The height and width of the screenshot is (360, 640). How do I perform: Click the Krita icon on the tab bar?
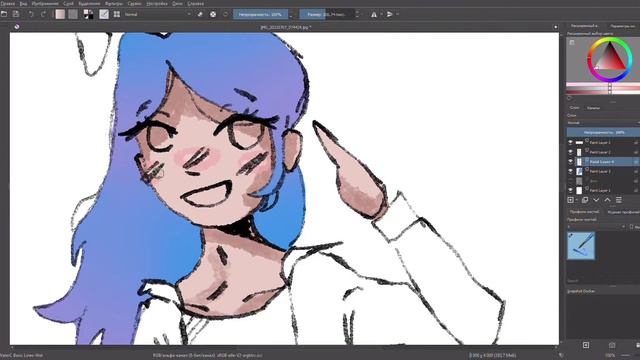coord(17,27)
